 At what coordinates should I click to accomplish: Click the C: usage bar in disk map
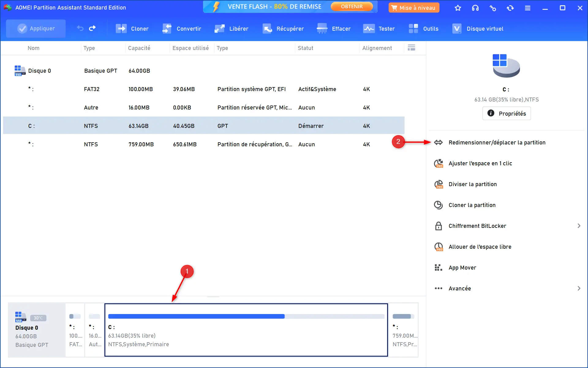[246, 316]
